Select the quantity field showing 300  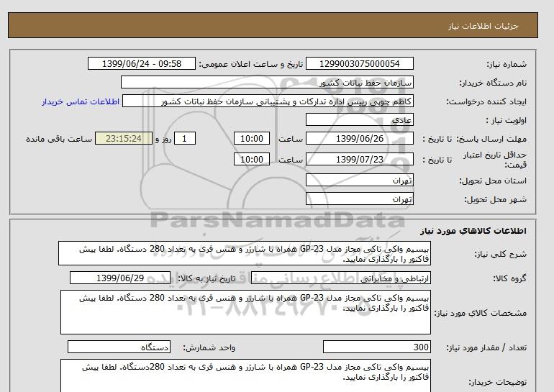[377, 347]
